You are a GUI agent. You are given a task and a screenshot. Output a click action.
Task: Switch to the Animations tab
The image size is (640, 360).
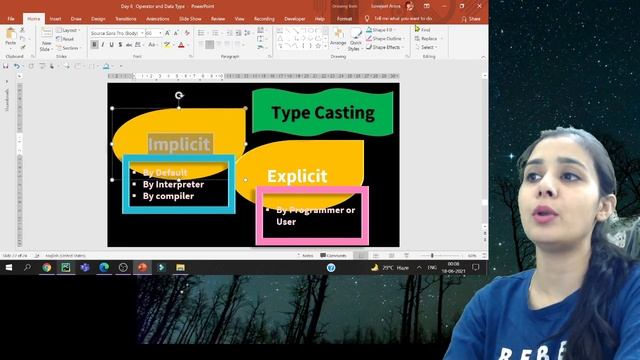point(158,19)
